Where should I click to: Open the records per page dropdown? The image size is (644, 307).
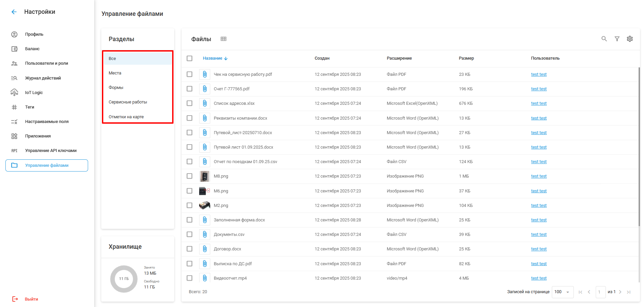tap(562, 292)
